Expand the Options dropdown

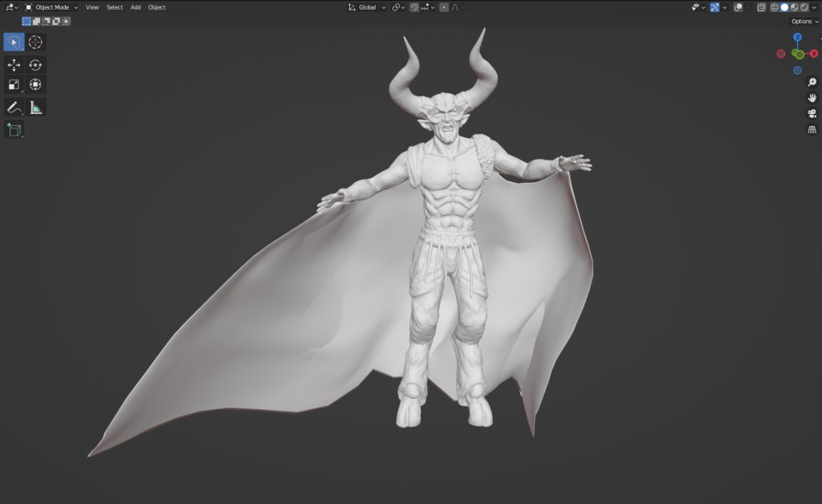point(804,22)
